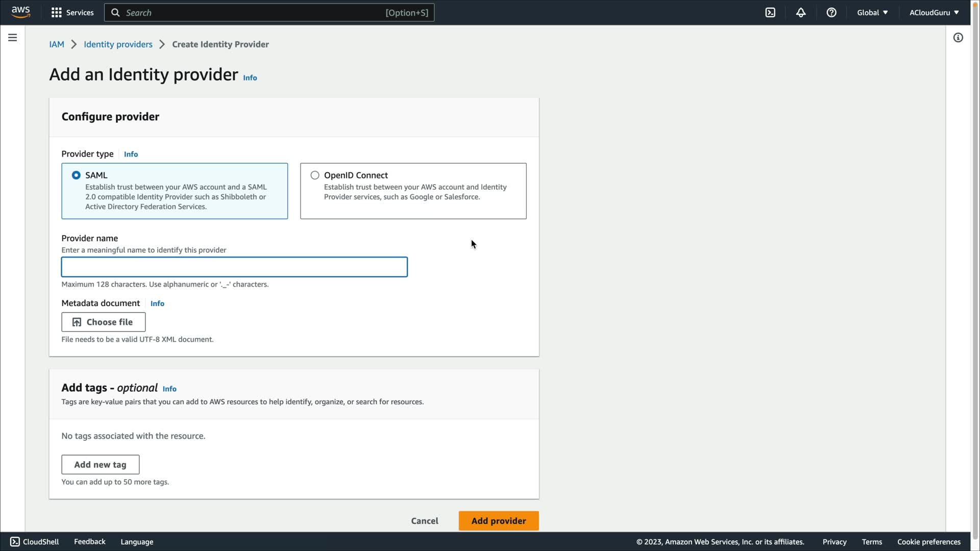Screen dimensions: 980x551
Task: Open the notifications bell
Action: pyautogui.click(x=800, y=13)
